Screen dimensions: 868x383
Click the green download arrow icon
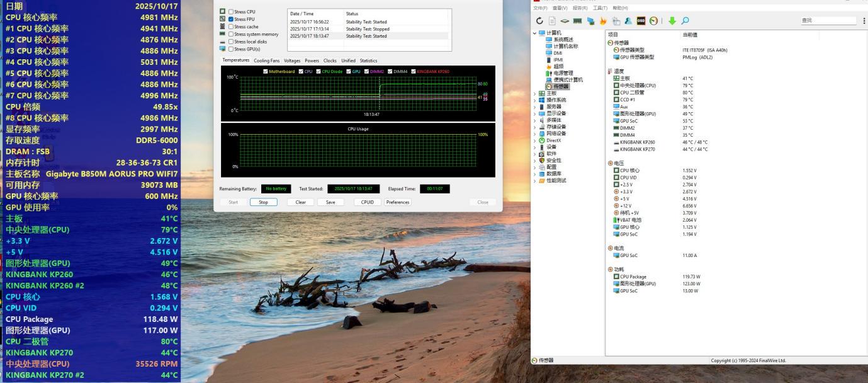[672, 21]
